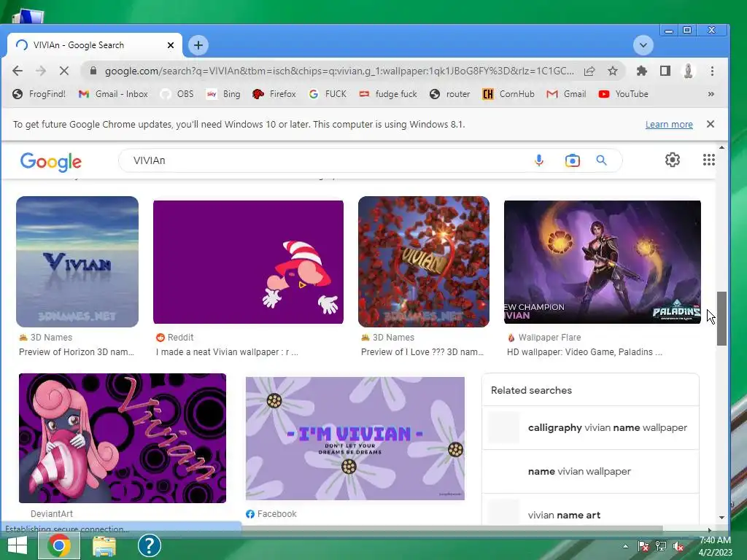Click the forward navigation arrow
The width and height of the screenshot is (747, 560).
(x=41, y=71)
